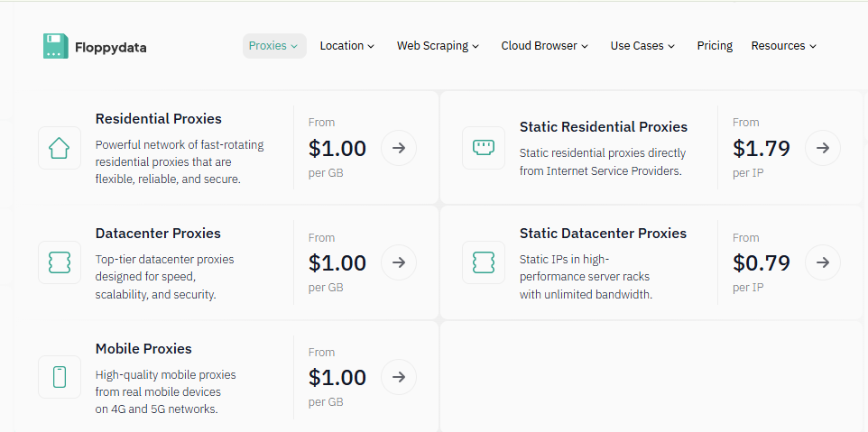Click arrow button next to Residential Proxies price
The width and height of the screenshot is (868, 432).
point(399,148)
